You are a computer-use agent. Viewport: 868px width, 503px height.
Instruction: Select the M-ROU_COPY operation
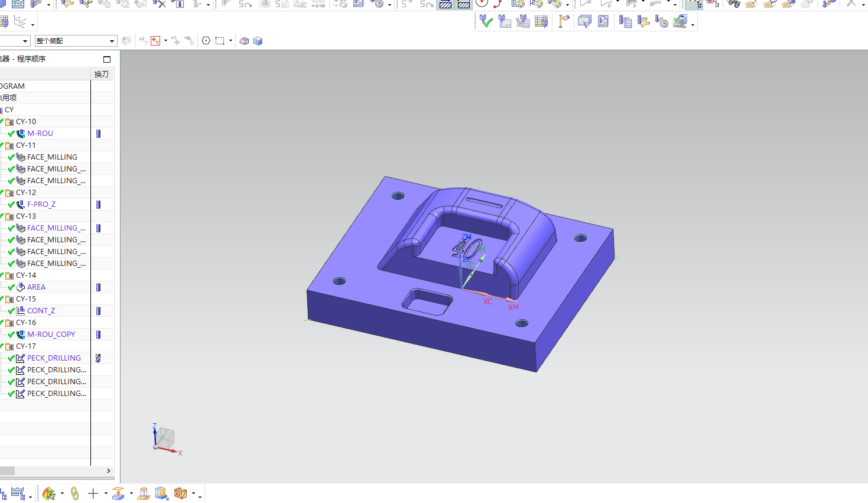coord(51,335)
